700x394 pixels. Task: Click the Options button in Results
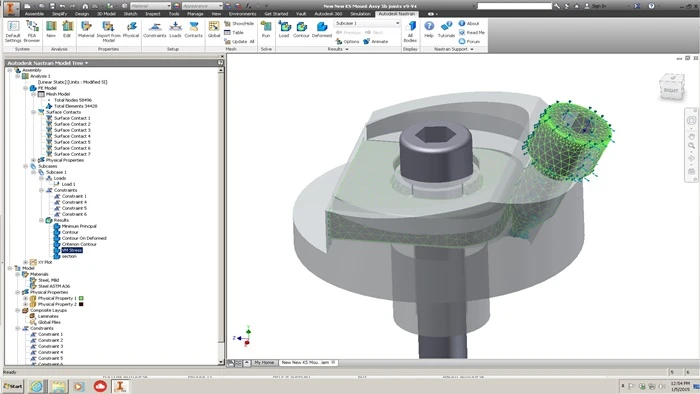tap(347, 41)
